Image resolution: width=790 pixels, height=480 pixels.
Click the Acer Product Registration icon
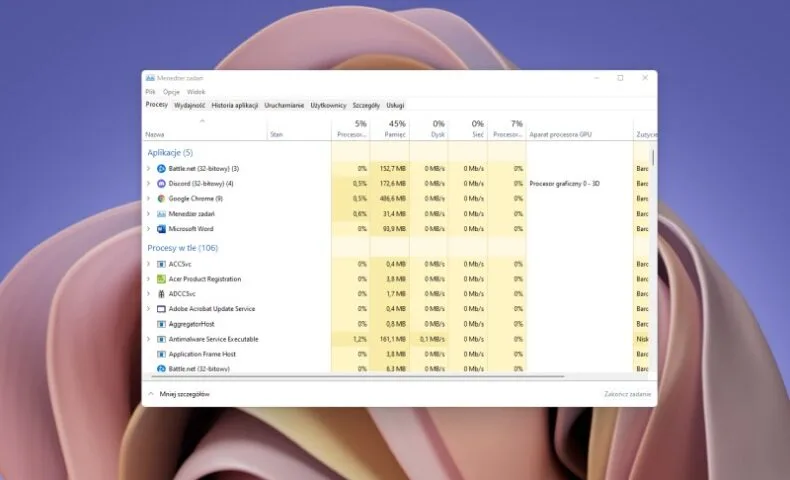click(x=161, y=279)
